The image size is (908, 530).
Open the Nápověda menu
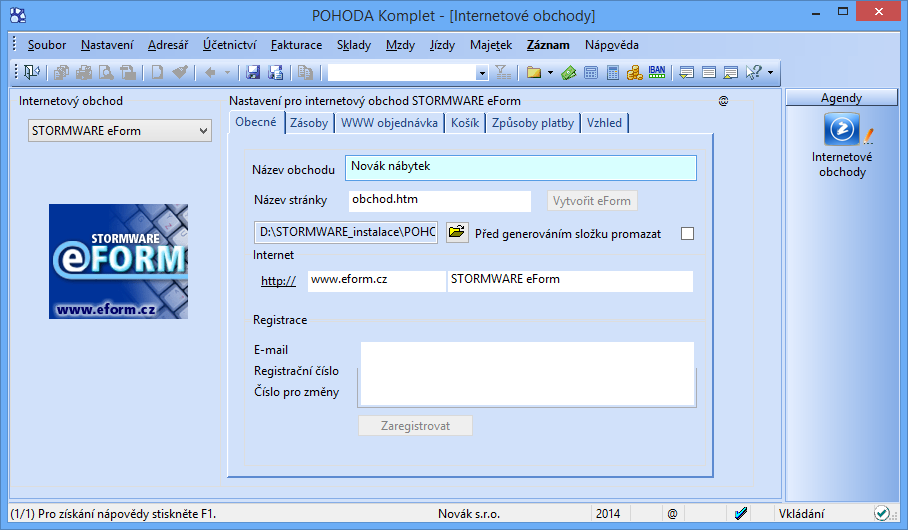tap(612, 45)
